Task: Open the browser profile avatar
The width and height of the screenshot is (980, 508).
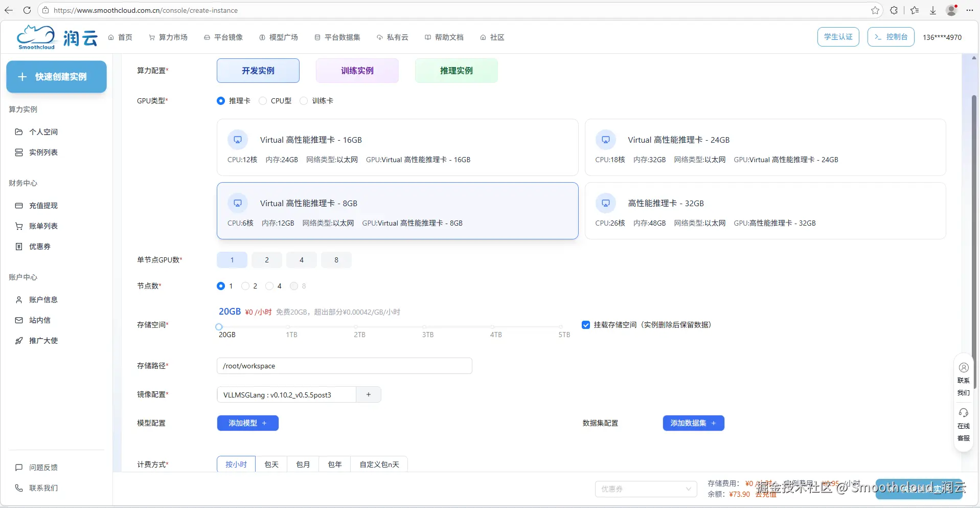Action: point(951,10)
